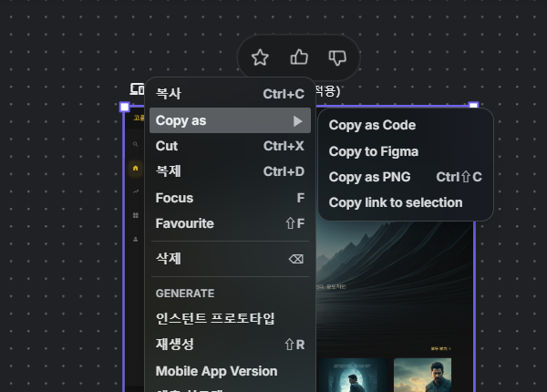Screen dimensions: 547x392
Task: Select Favourite in the context menu
Action: 230,223
